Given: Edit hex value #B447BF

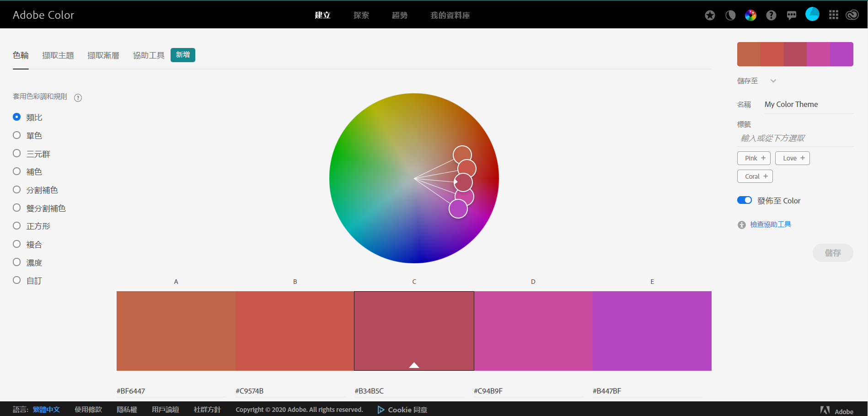Looking at the screenshot, I should 648,391.
